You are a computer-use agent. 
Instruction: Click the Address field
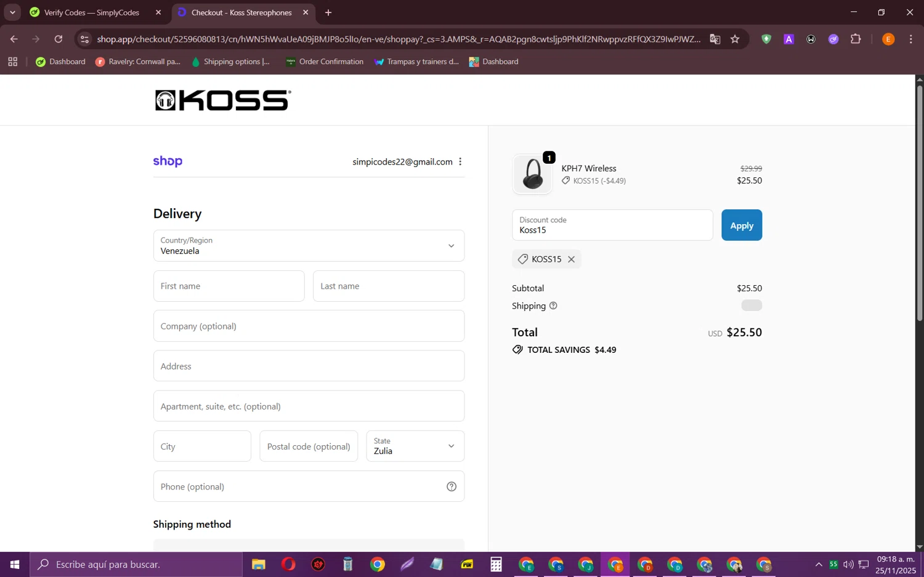point(309,366)
